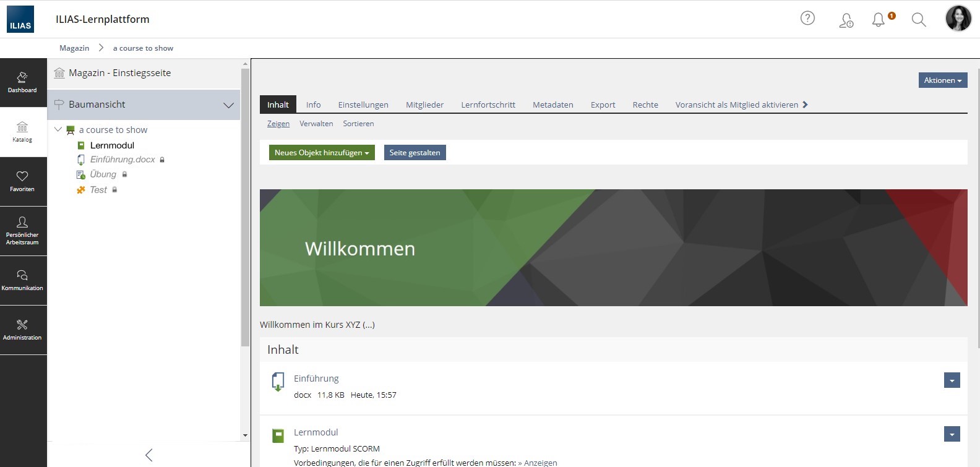Open the who-is-online user icon

tap(846, 20)
